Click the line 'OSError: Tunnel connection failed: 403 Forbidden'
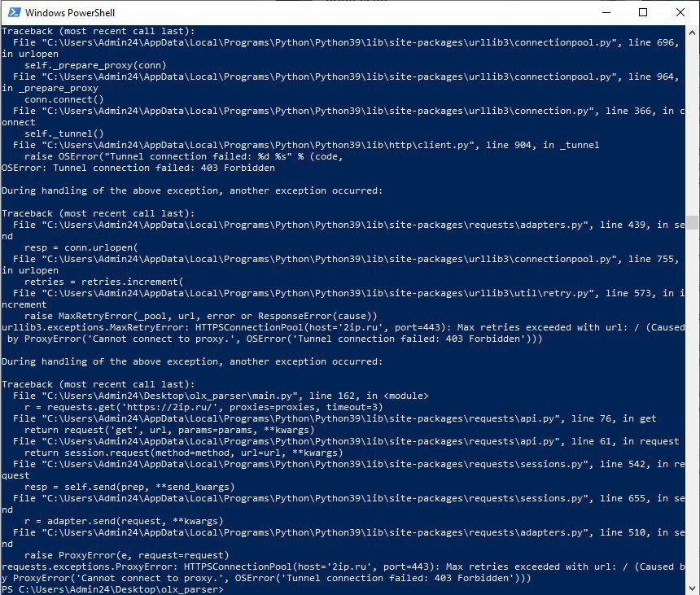 [138, 168]
